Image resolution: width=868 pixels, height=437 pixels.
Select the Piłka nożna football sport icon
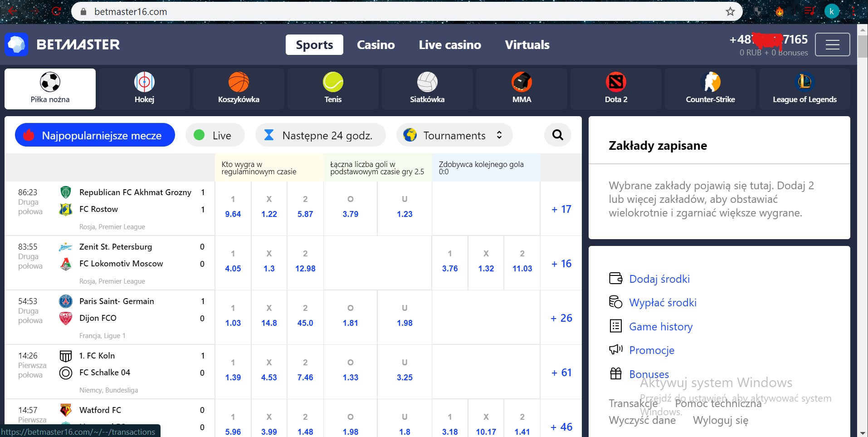pos(50,82)
